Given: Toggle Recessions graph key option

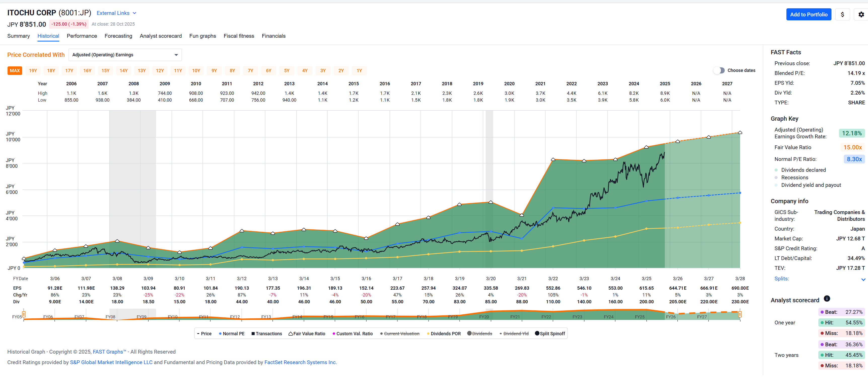Looking at the screenshot, I should pyautogui.click(x=776, y=177).
